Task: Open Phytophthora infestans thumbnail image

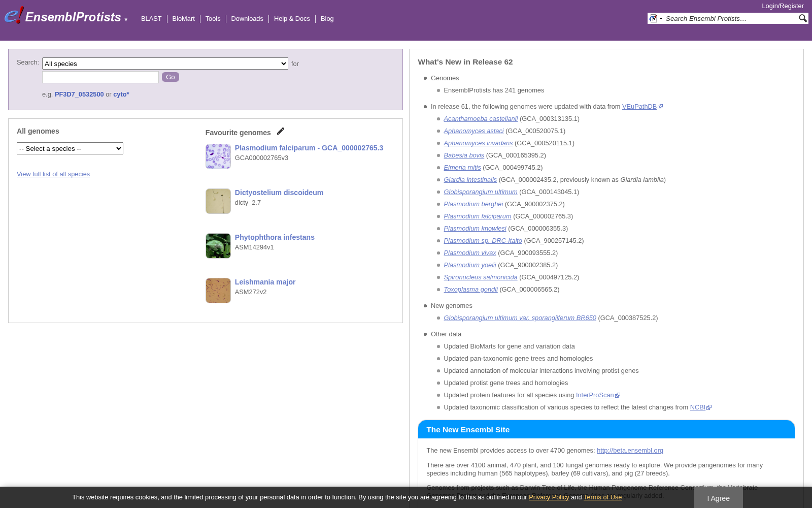Action: point(218,246)
